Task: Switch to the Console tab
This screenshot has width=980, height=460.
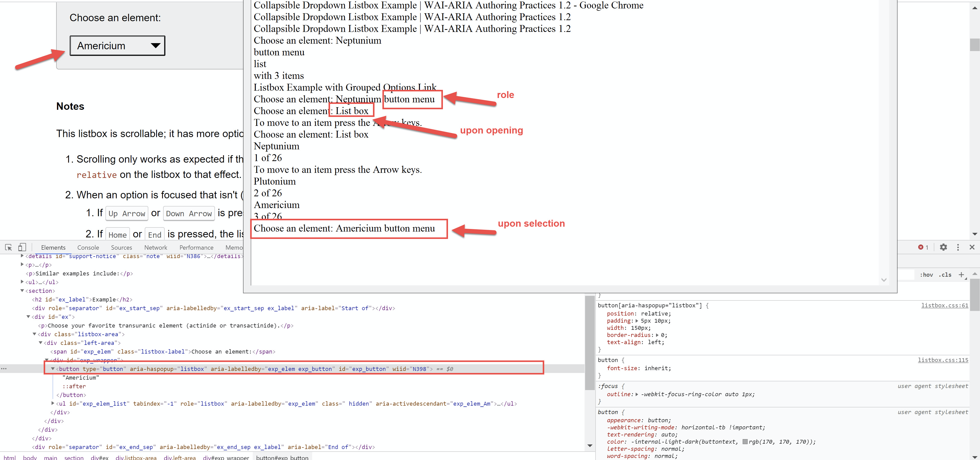Action: tap(88, 247)
